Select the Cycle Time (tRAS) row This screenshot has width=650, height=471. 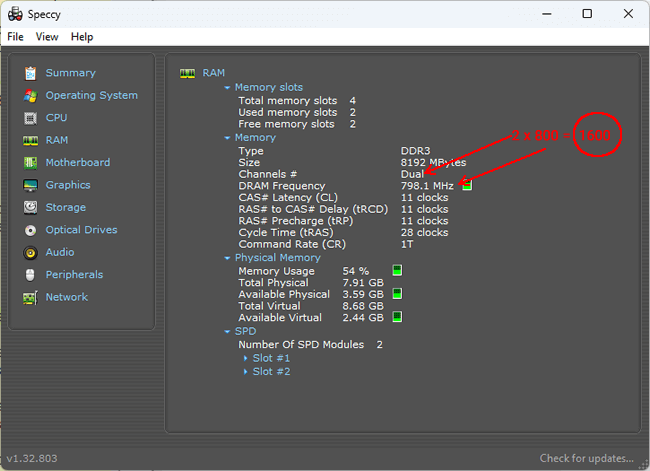click(x=343, y=232)
